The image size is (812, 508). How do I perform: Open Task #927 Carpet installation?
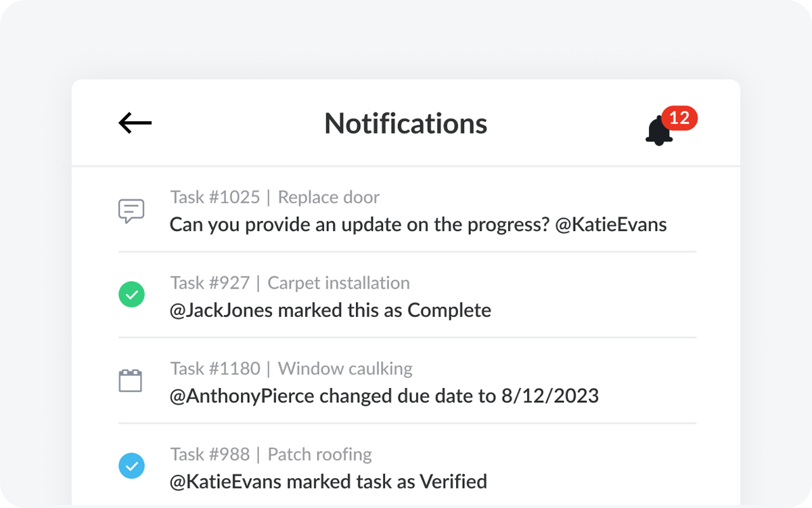click(x=290, y=282)
